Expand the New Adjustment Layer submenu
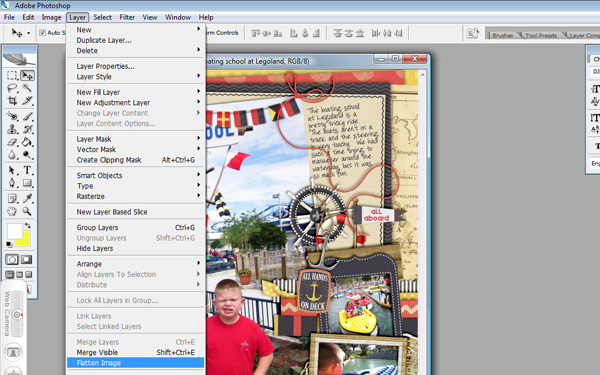 tap(135, 103)
